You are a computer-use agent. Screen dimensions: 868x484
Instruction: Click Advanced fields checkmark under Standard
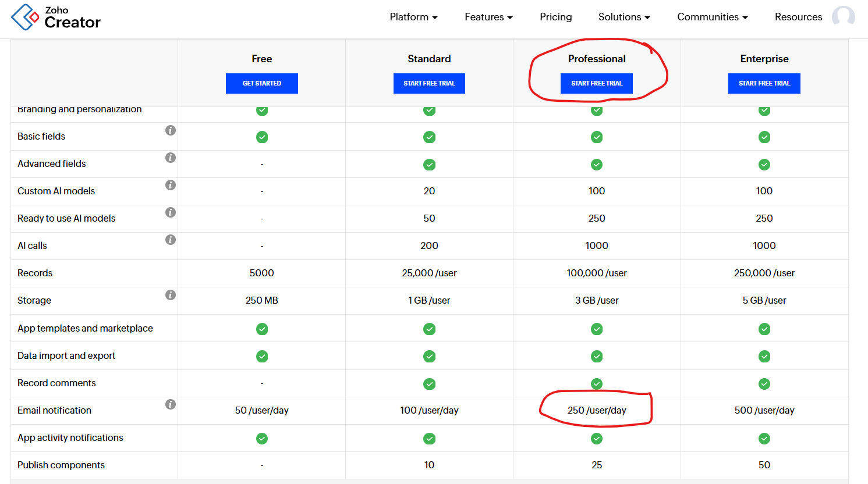[429, 165]
